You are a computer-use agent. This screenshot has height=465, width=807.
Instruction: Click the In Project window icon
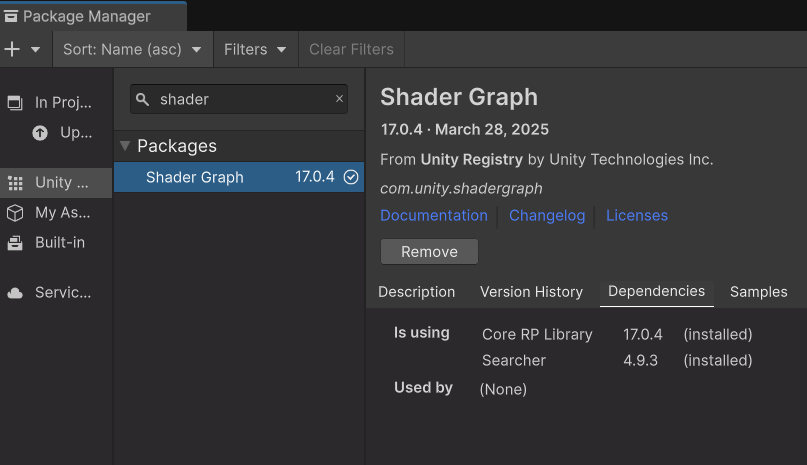pyautogui.click(x=15, y=103)
